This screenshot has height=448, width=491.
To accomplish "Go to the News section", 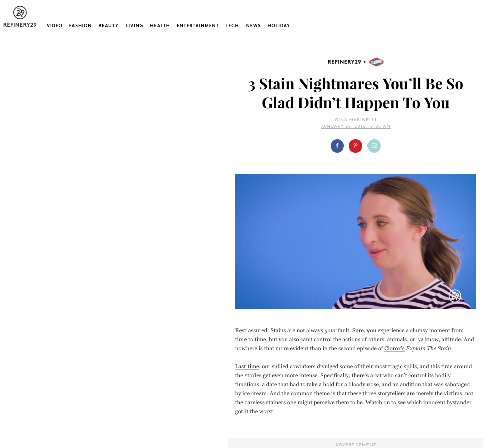I will (x=253, y=26).
